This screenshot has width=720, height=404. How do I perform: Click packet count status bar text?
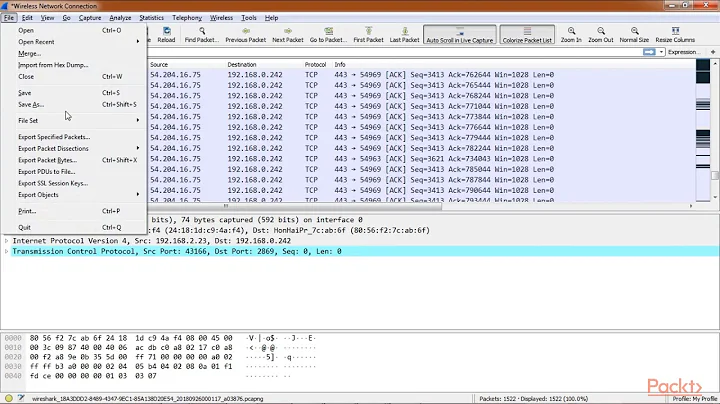pos(534,398)
